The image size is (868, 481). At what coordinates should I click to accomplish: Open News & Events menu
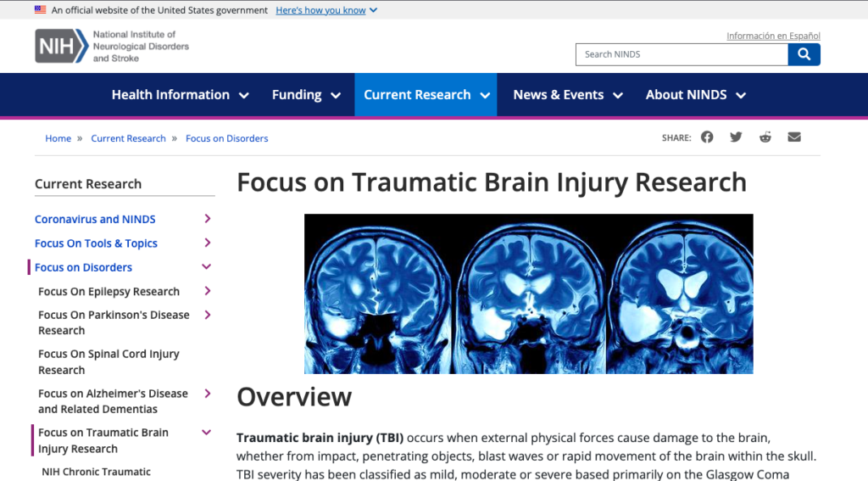point(568,95)
